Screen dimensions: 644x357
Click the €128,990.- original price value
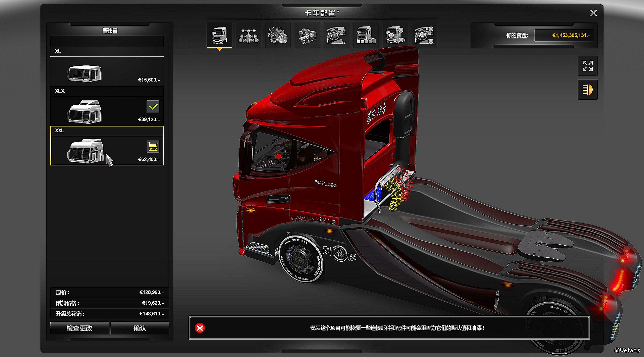(152, 292)
